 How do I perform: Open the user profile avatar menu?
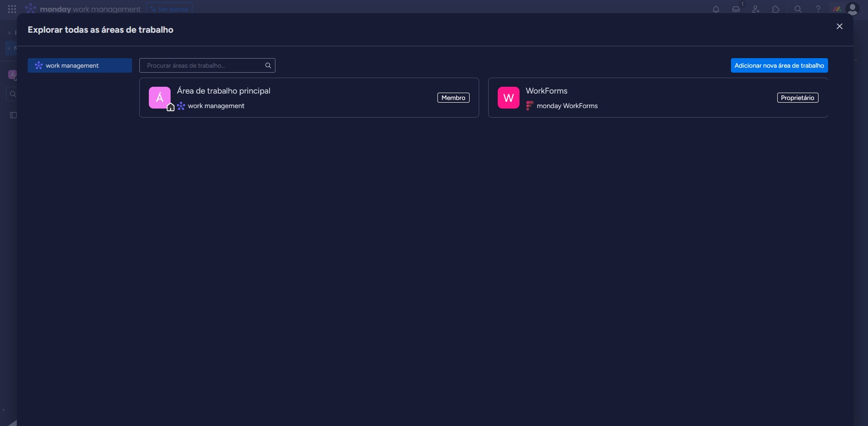coord(853,9)
